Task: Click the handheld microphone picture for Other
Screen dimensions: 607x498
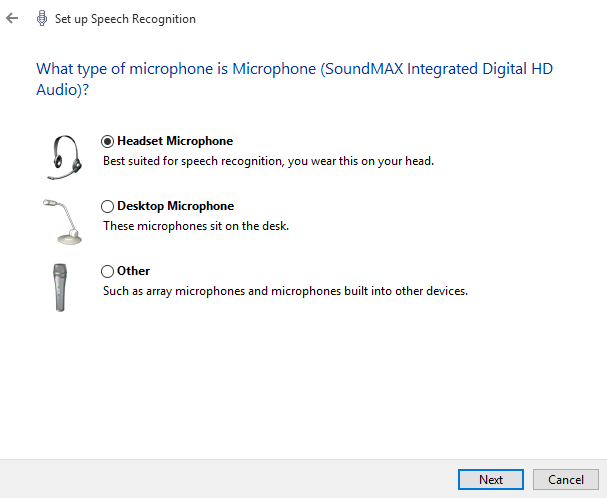Action: pos(60,287)
